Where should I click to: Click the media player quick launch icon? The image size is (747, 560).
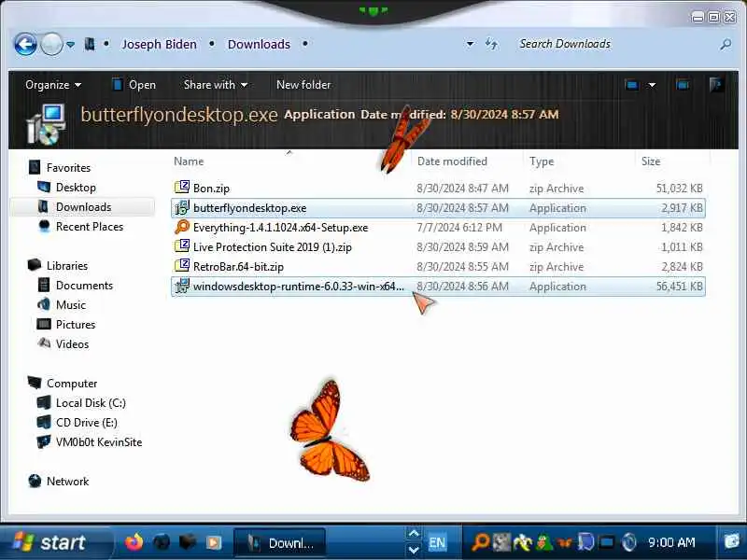(x=214, y=542)
